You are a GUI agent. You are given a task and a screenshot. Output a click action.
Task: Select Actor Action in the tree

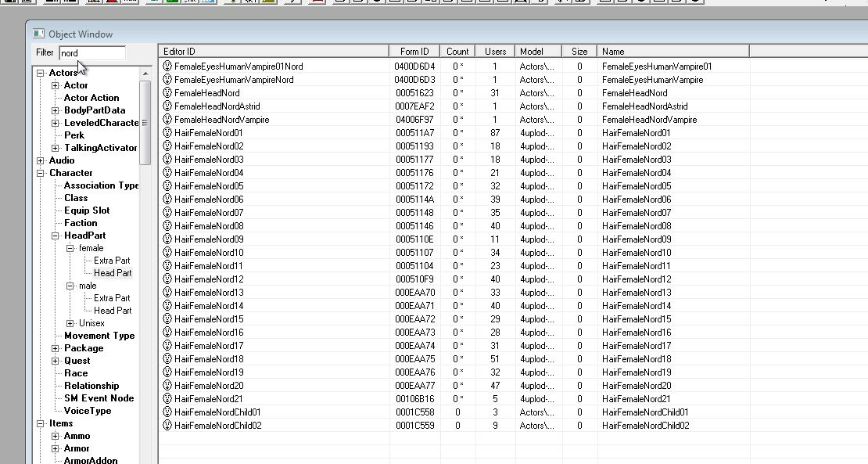[91, 98]
